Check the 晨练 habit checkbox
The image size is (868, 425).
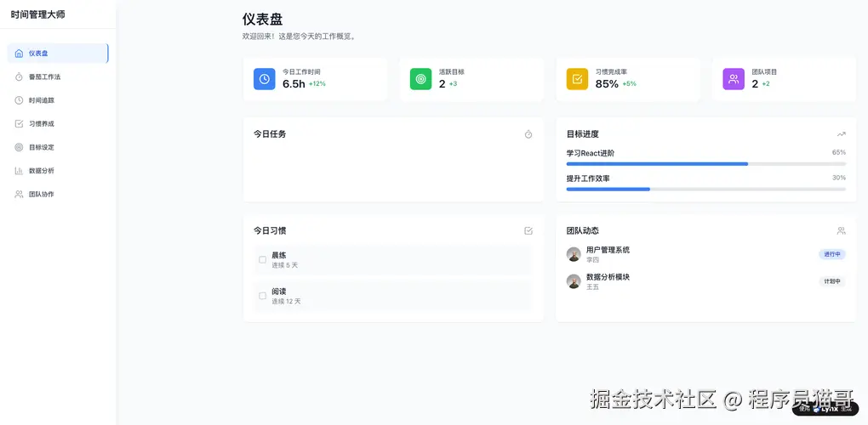(262, 260)
